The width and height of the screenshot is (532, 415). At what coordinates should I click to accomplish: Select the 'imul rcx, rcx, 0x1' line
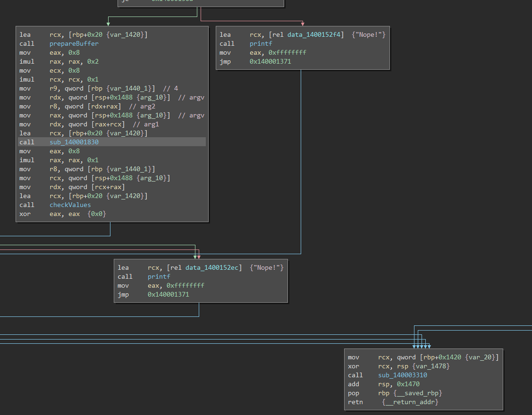(59, 79)
